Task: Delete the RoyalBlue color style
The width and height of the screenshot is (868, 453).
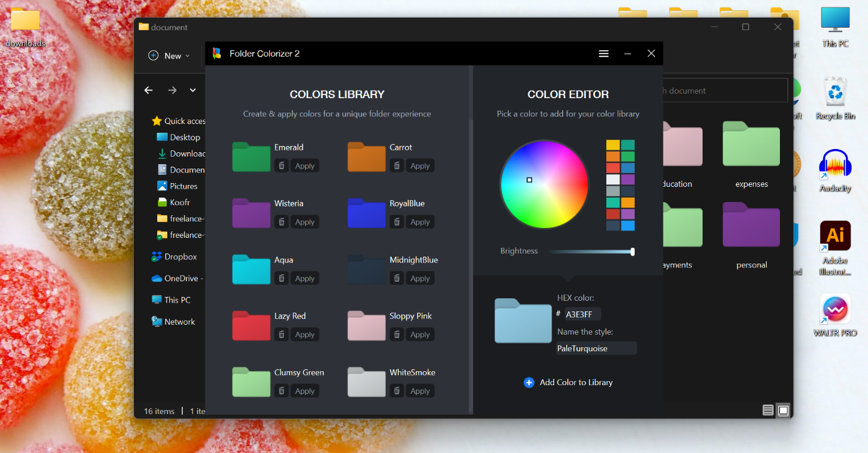Action: point(397,221)
